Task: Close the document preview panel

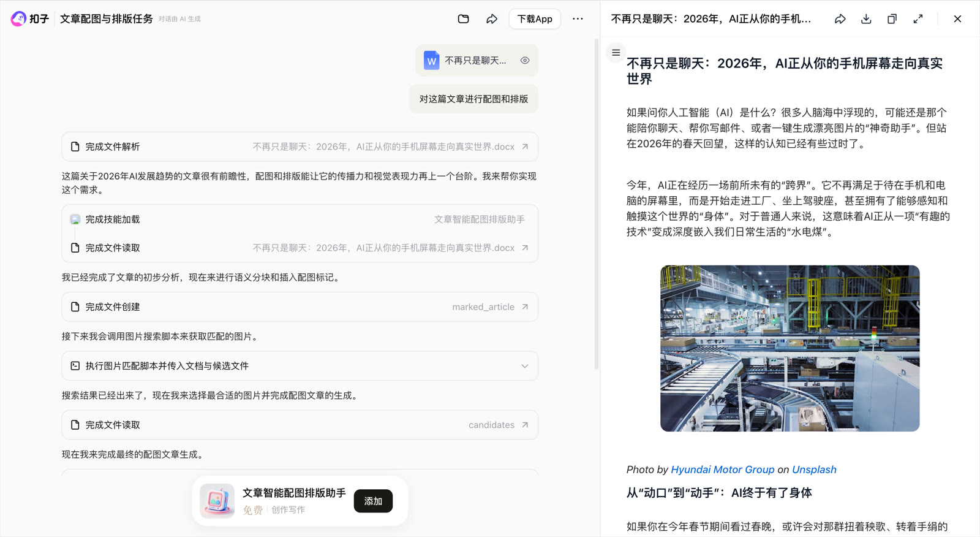Action: pyautogui.click(x=957, y=19)
